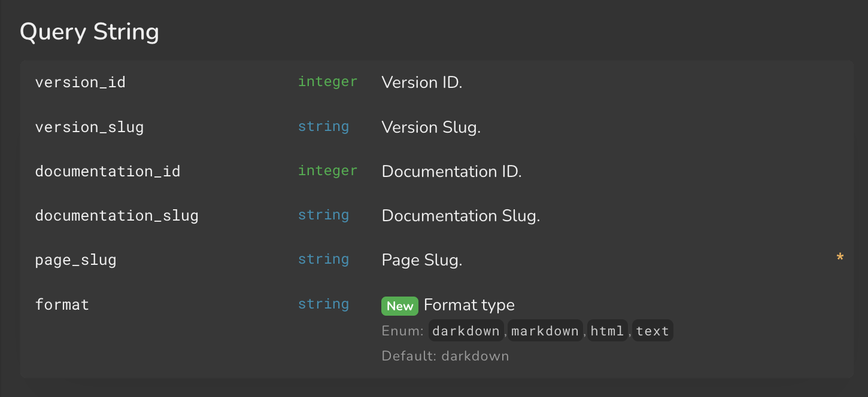
Task: Click the 'Version ID.' description
Action: click(x=422, y=82)
